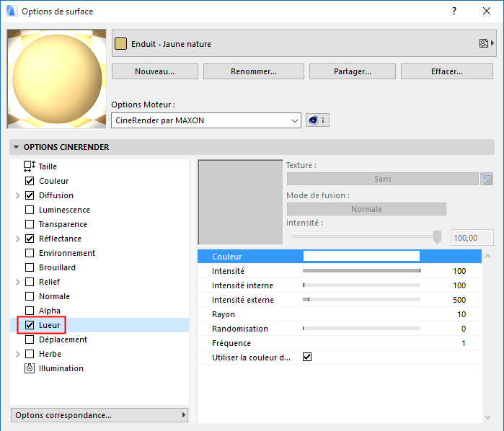Click the parameter list scroll-down arrow
Viewport: 504px width, 431px height.
487,417
